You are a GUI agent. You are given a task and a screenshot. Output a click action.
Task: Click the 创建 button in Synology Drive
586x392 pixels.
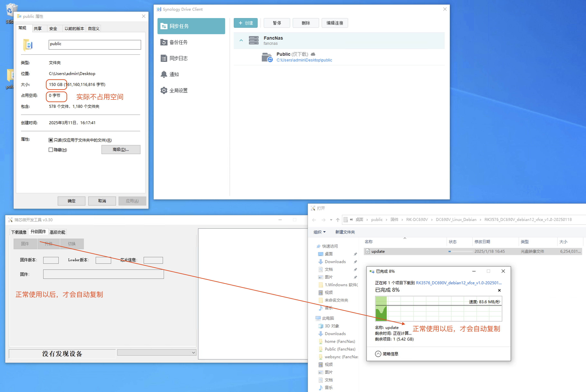[246, 23]
